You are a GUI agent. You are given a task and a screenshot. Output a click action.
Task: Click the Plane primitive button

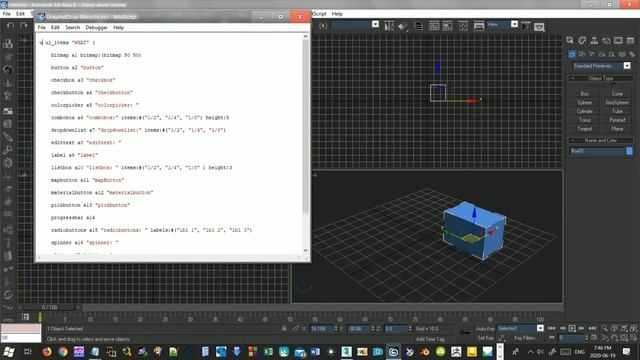pyautogui.click(x=617, y=129)
